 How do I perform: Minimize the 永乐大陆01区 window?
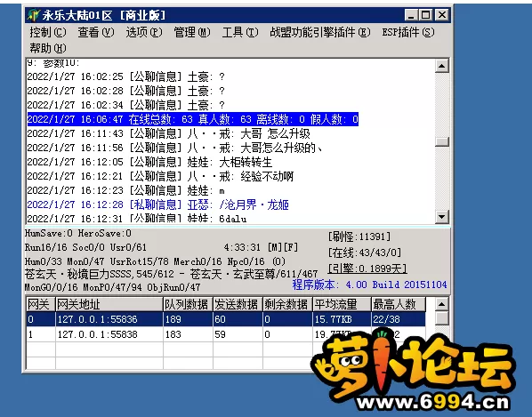pyautogui.click(x=411, y=15)
